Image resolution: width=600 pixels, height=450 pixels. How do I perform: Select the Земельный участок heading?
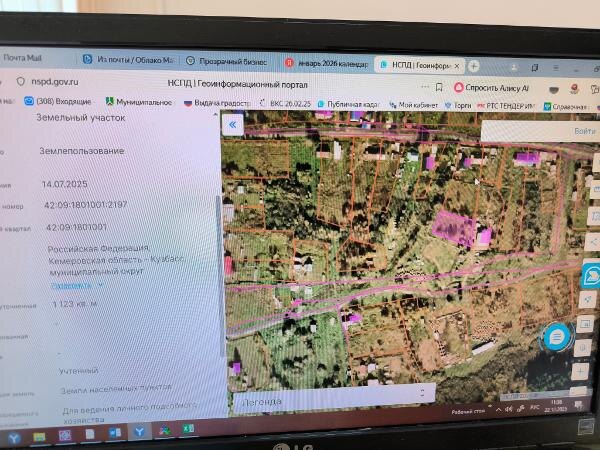click(x=81, y=117)
